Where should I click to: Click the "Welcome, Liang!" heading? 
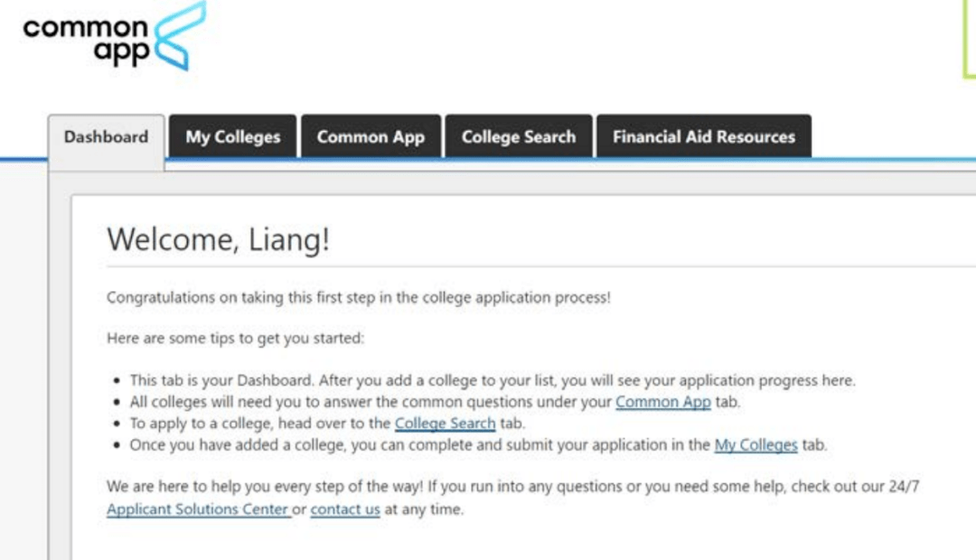pos(219,239)
